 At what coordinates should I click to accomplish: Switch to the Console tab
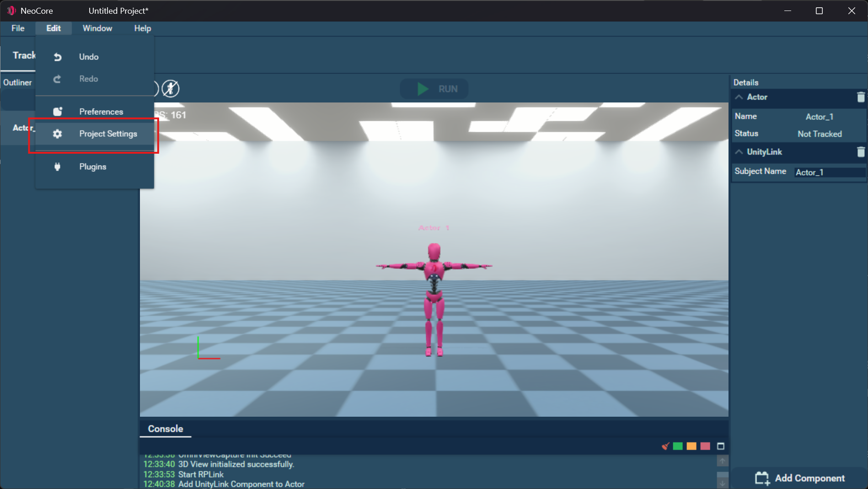tap(166, 429)
